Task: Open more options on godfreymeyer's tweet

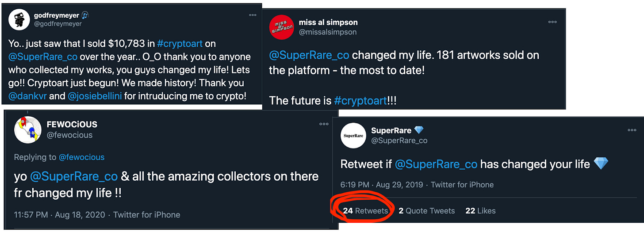Action: point(253,15)
